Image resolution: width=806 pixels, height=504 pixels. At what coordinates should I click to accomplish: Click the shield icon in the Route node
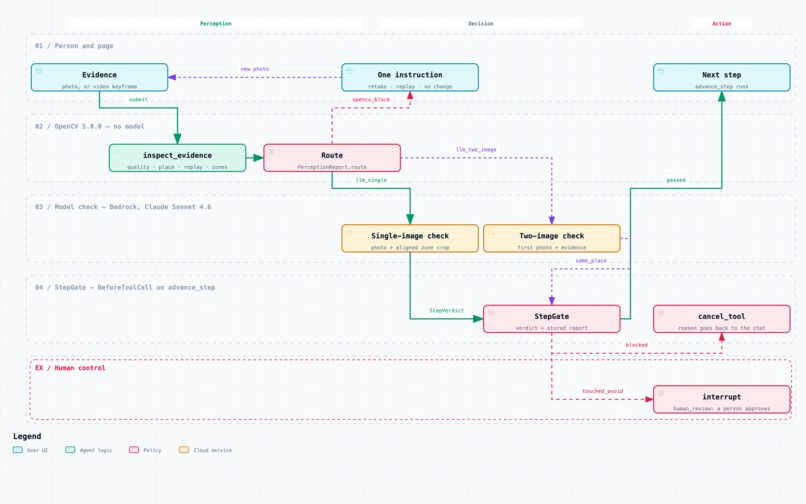point(271,152)
